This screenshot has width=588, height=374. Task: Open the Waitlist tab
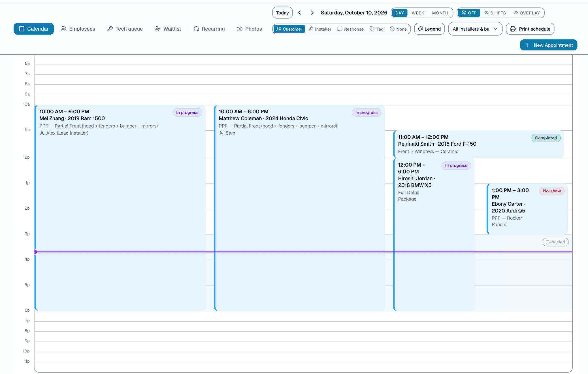(168, 29)
